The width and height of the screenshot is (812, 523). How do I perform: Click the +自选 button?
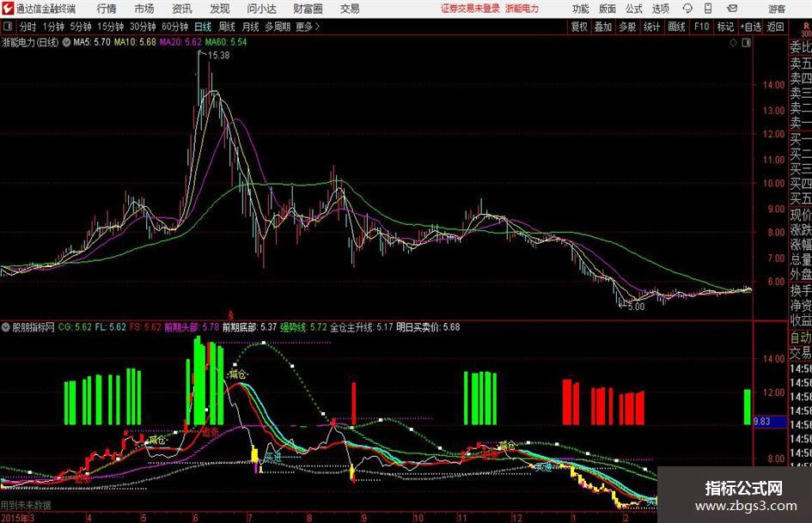(x=751, y=27)
